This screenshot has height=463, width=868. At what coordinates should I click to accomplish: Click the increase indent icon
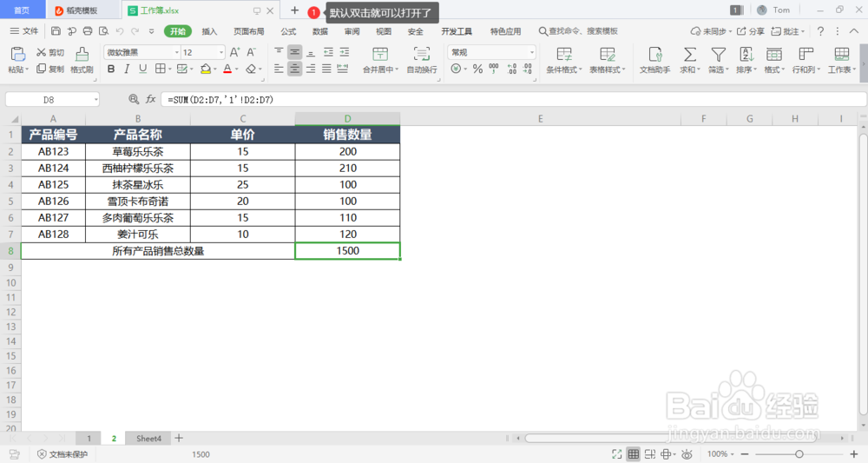pos(345,52)
